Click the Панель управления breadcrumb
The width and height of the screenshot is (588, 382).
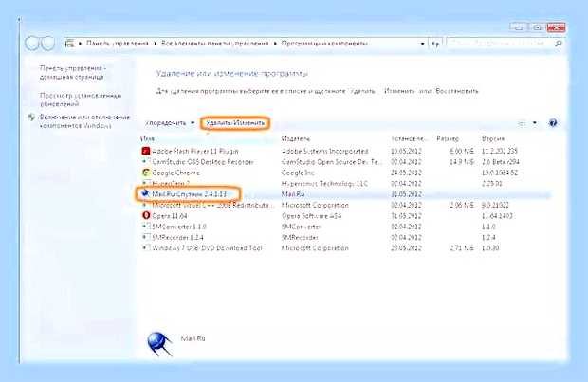coord(118,44)
